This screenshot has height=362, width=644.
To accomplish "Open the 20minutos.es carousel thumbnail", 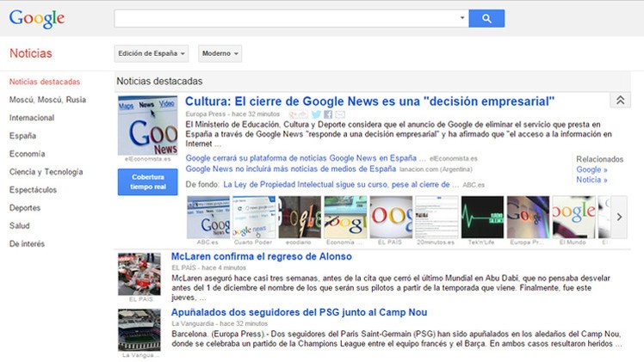I will coord(437,217).
